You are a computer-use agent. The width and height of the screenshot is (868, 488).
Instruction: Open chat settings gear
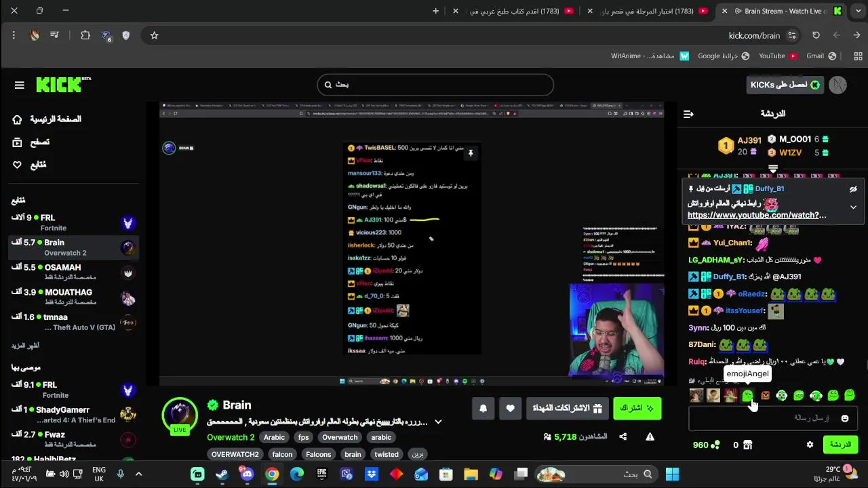[810, 445]
